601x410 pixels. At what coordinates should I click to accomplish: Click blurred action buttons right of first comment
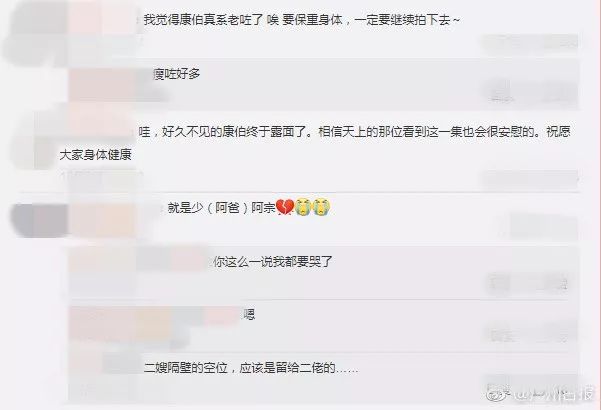tap(531, 43)
